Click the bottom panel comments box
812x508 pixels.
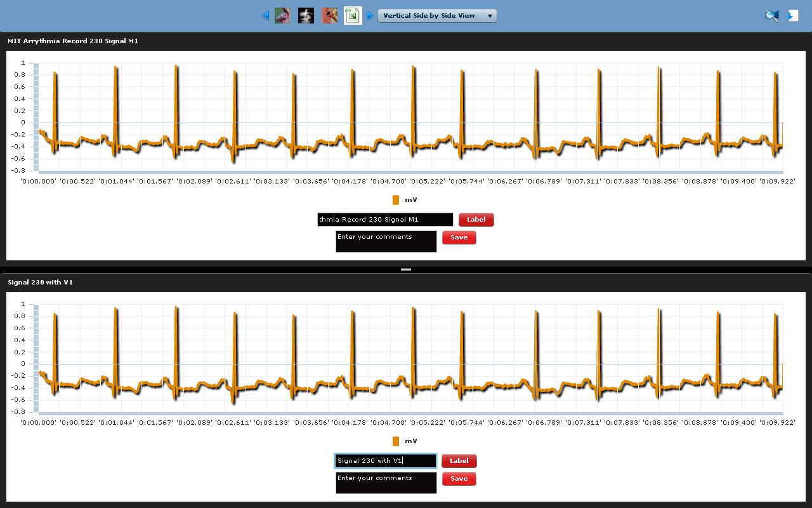pos(386,483)
